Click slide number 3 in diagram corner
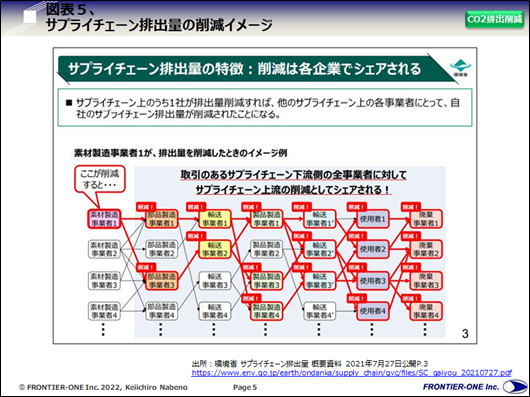 pos(465,334)
